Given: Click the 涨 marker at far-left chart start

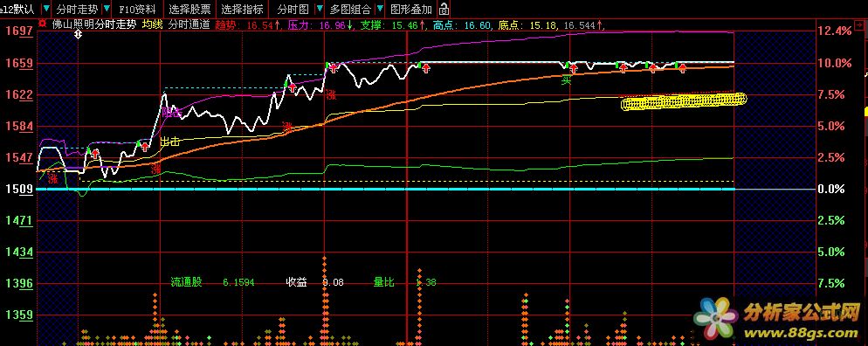Looking at the screenshot, I should point(52,179).
